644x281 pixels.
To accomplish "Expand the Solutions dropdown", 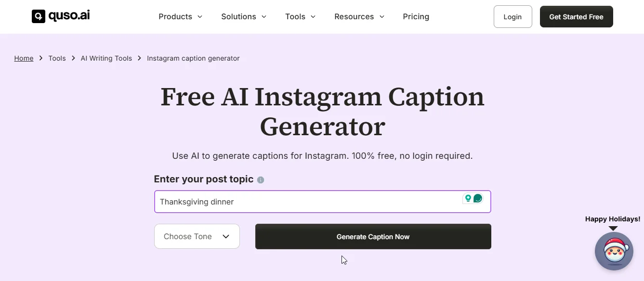I will pos(244,16).
